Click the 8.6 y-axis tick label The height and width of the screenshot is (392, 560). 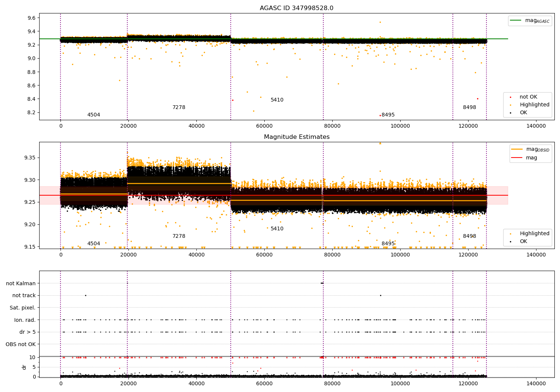pos(31,85)
